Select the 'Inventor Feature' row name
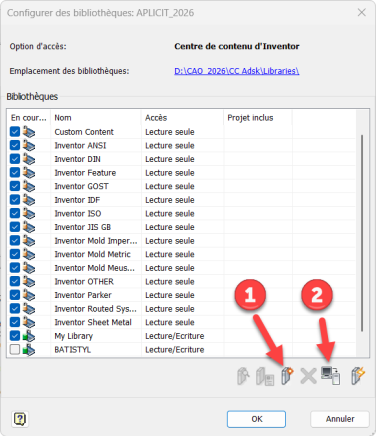 click(x=85, y=173)
